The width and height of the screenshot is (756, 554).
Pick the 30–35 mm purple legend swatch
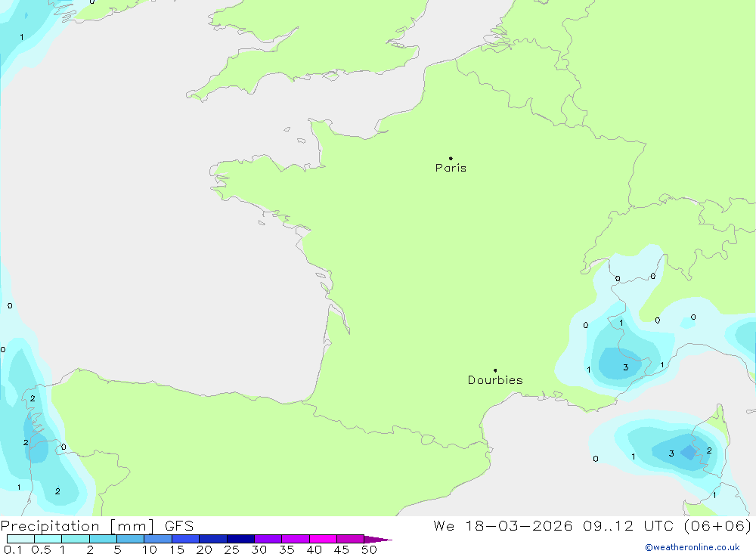coord(268,539)
